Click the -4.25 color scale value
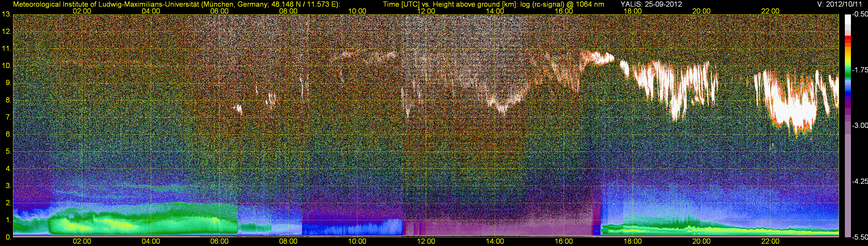The height and width of the screenshot is (246, 868). (x=860, y=181)
